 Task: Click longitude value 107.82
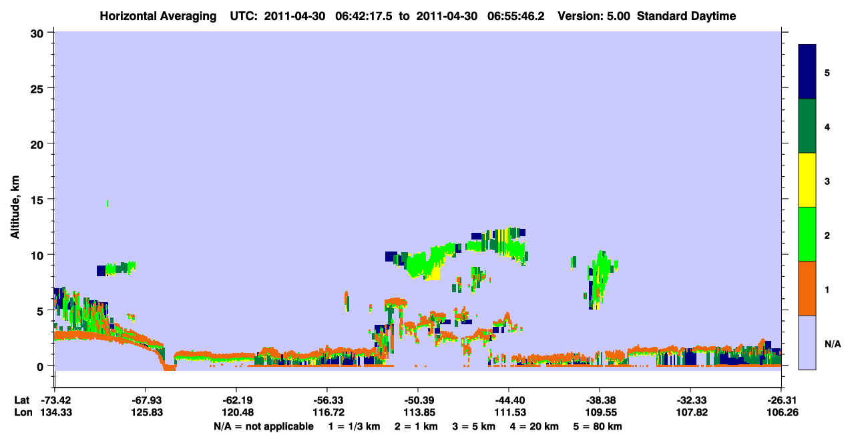click(x=690, y=413)
